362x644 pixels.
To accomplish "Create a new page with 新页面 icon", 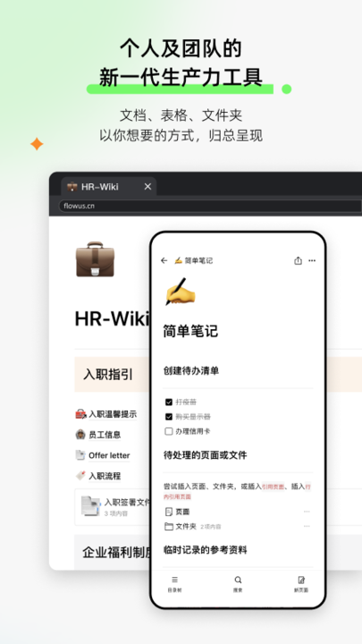I will tap(301, 584).
